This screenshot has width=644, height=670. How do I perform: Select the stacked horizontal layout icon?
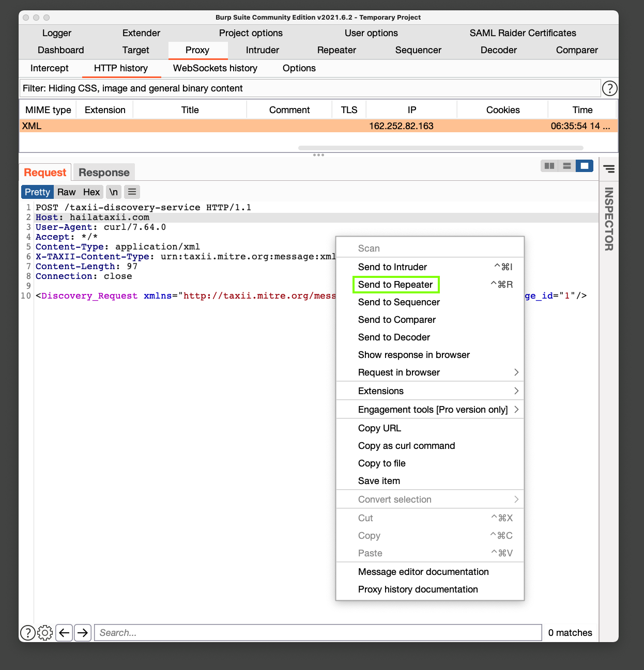click(x=567, y=166)
